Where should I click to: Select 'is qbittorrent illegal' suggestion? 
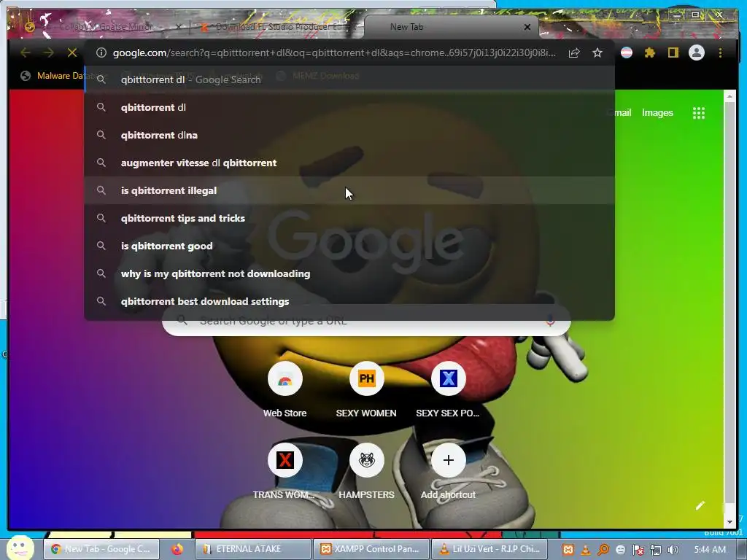tap(349, 190)
